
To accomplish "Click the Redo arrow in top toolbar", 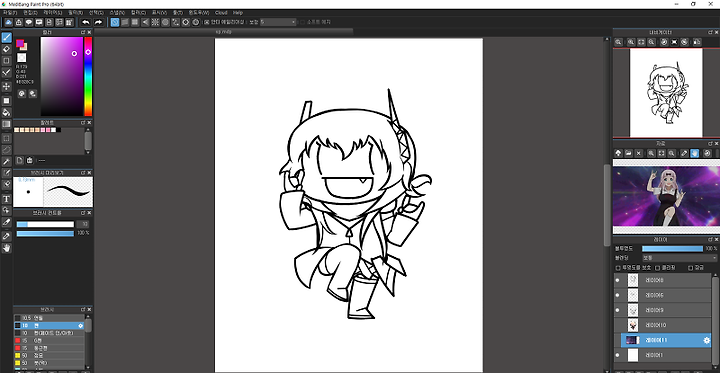I will [x=98, y=22].
